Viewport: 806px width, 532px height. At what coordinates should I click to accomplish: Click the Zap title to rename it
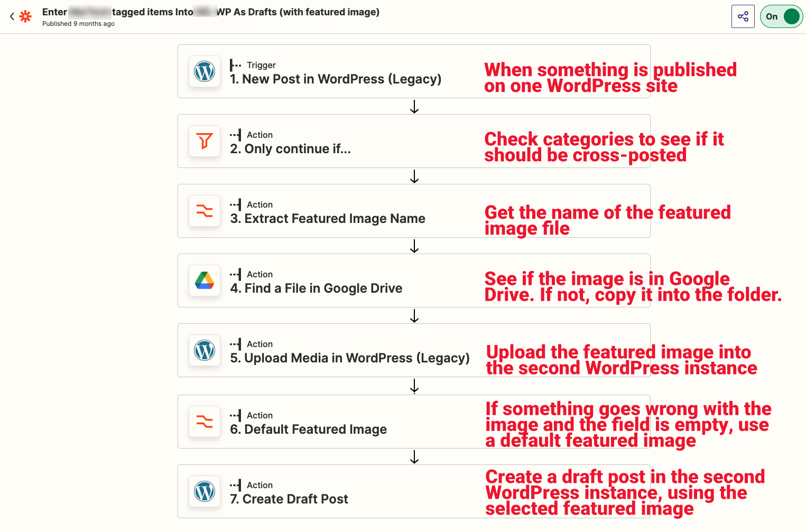click(210, 12)
